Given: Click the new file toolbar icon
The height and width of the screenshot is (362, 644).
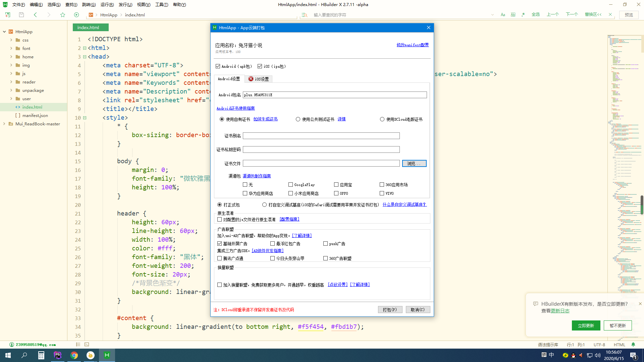Looking at the screenshot, I should coord(7,15).
